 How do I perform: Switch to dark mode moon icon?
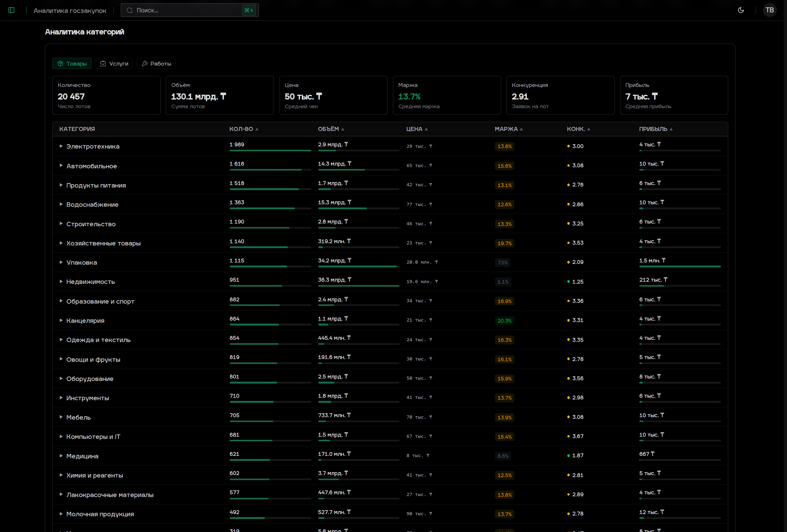click(741, 10)
